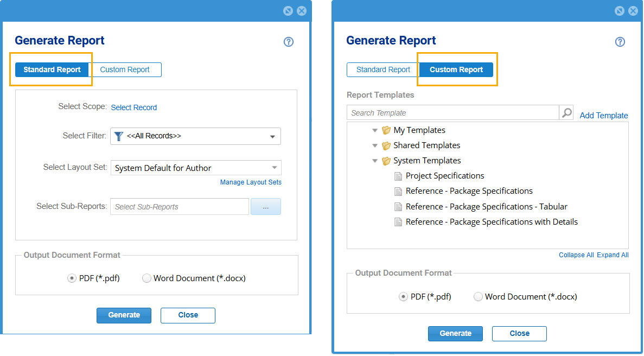Click the Reference - Package Specifications - Tabular icon

[398, 207]
